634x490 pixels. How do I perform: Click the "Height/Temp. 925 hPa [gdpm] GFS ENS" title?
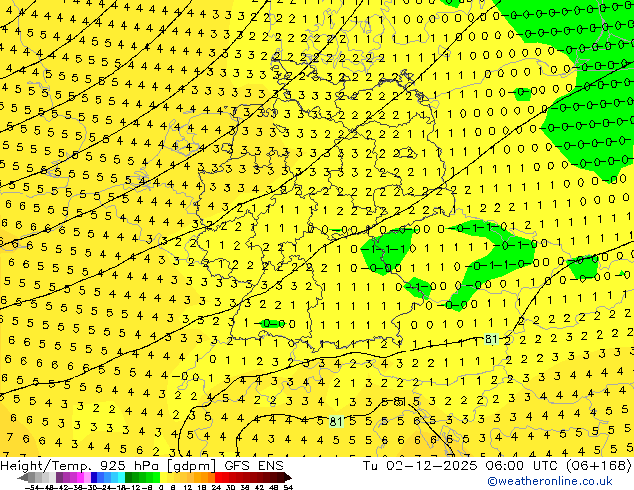[x=142, y=465]
